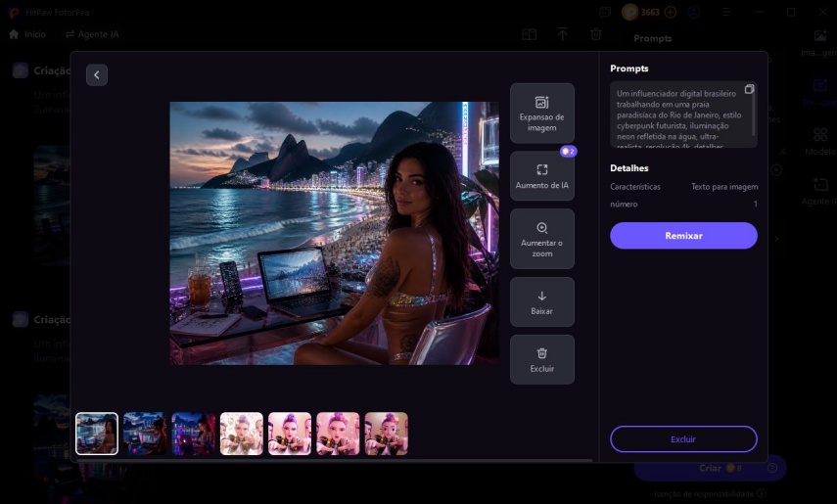Image resolution: width=837 pixels, height=504 pixels.
Task: Open the message feedback icon in title bar
Action: 605,13
